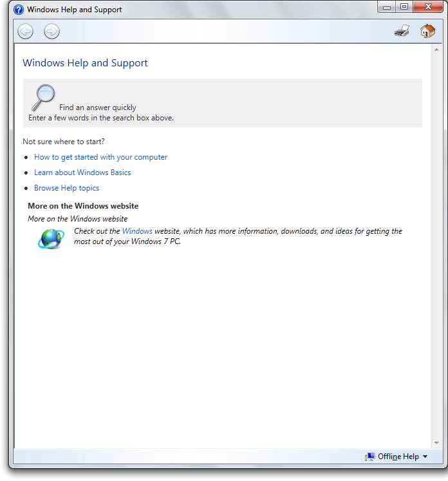The width and height of the screenshot is (448, 481).
Task: Click the computer icon beside Offline Help
Action: click(370, 457)
